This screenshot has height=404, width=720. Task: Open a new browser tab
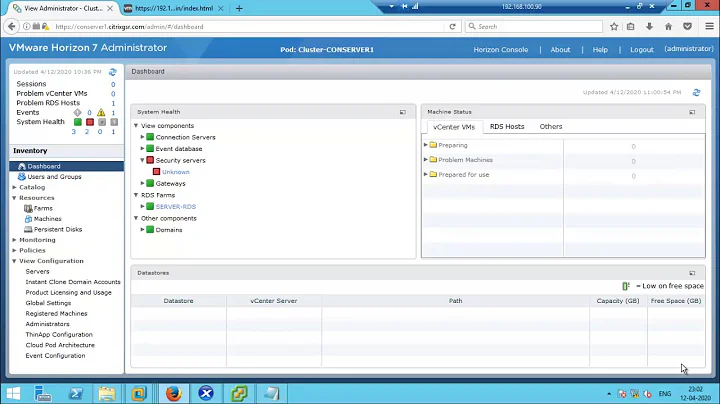pyautogui.click(x=239, y=8)
